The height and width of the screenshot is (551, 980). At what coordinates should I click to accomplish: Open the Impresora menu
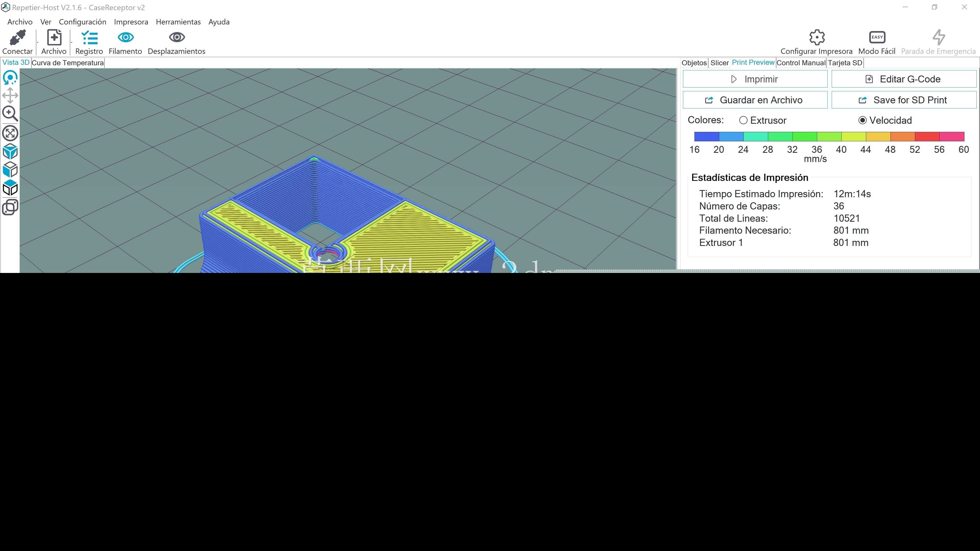(131, 22)
